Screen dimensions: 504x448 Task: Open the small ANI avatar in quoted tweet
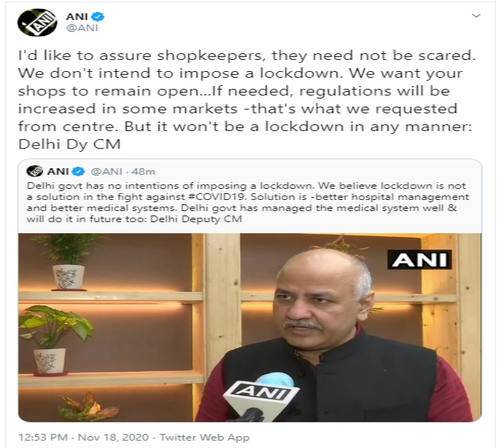pos(35,171)
